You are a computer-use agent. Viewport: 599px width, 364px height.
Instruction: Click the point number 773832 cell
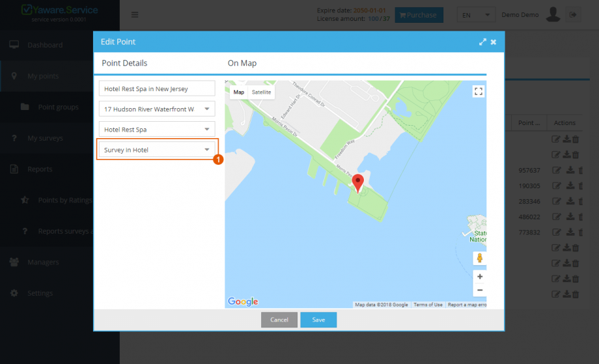(x=529, y=232)
